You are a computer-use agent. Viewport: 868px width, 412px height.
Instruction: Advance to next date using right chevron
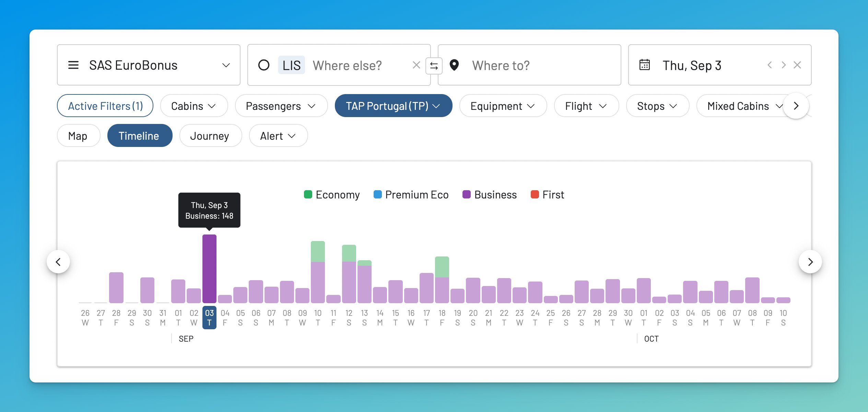coord(783,65)
